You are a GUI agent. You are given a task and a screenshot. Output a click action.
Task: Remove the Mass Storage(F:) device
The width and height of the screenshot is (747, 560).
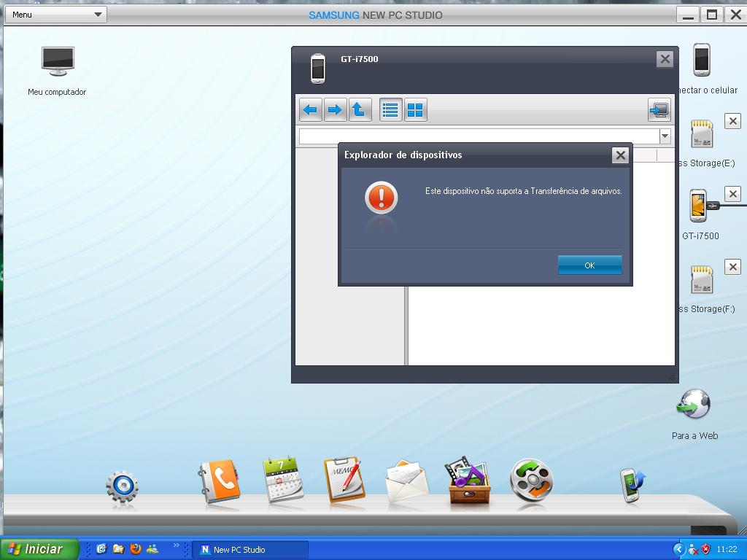point(732,267)
